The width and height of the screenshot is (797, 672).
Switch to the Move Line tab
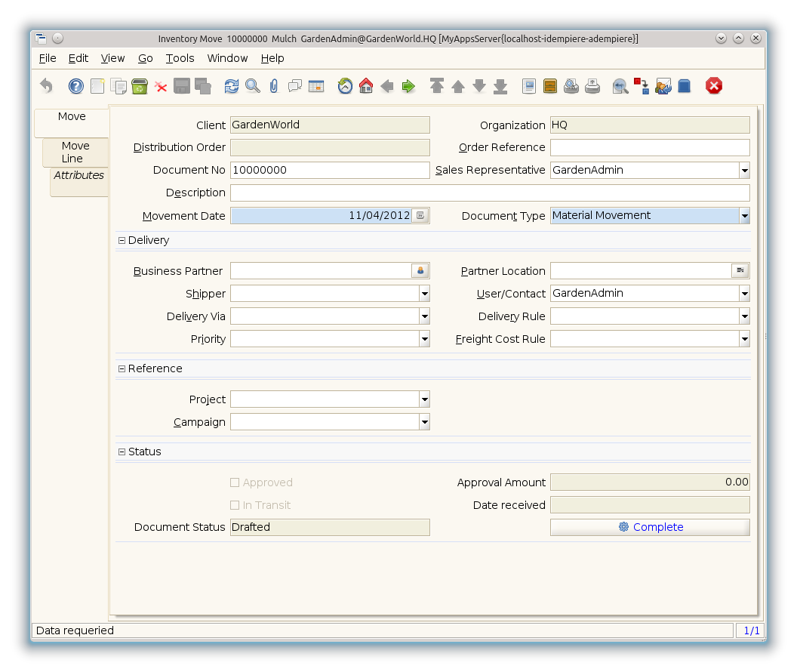point(75,152)
